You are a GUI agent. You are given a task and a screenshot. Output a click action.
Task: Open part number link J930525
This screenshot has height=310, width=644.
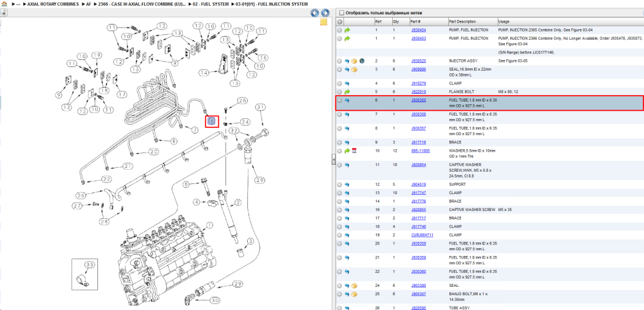[419, 60]
